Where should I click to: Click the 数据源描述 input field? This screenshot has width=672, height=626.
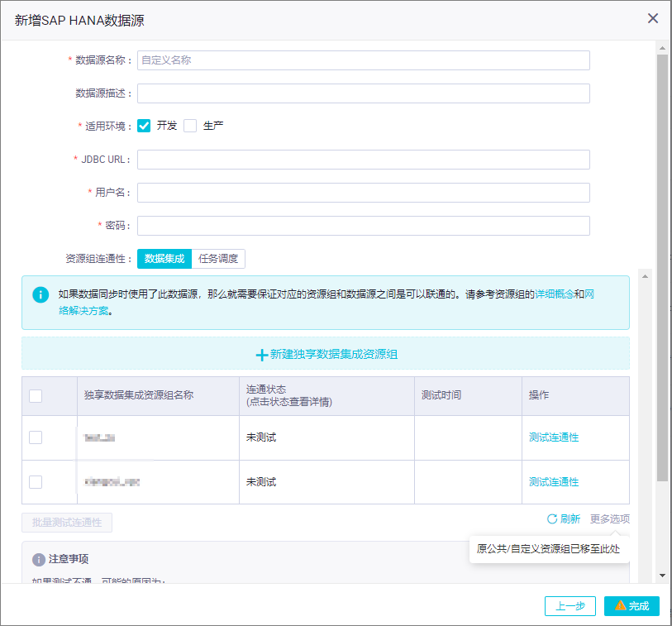coord(364,93)
